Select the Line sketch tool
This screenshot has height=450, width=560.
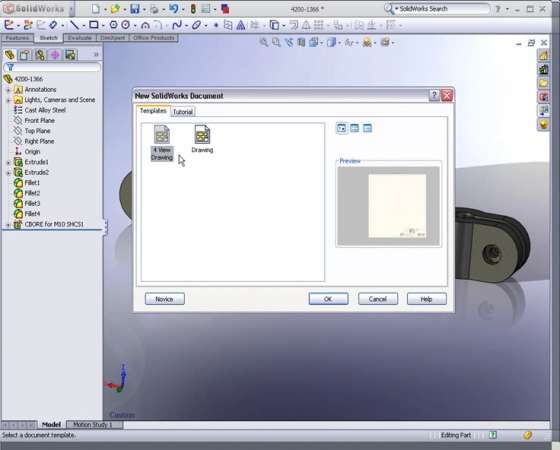pyautogui.click(x=74, y=25)
